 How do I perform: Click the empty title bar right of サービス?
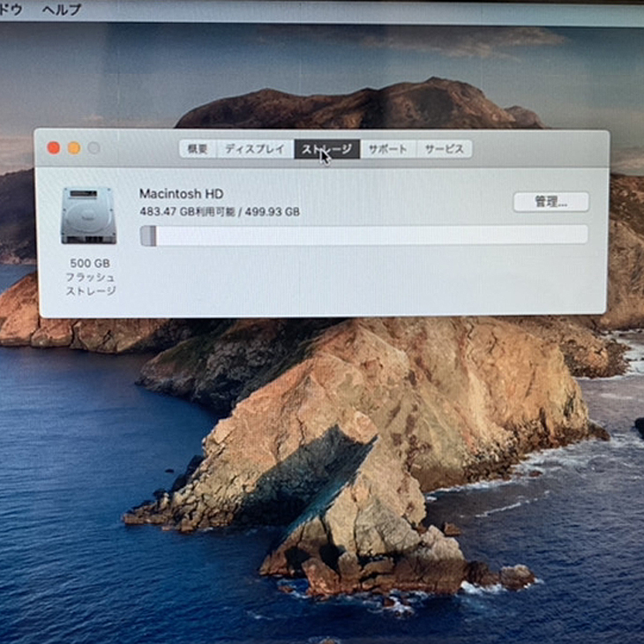[538, 148]
